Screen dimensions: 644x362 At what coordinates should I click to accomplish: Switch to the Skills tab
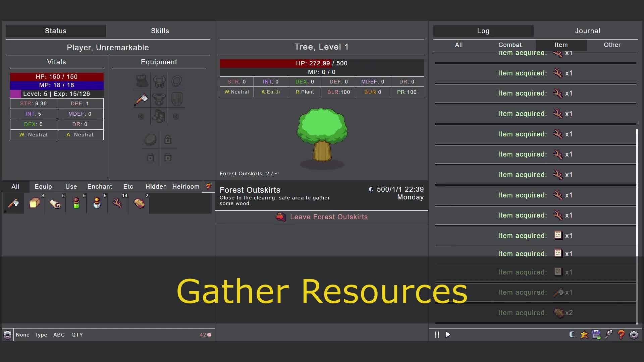tap(160, 31)
